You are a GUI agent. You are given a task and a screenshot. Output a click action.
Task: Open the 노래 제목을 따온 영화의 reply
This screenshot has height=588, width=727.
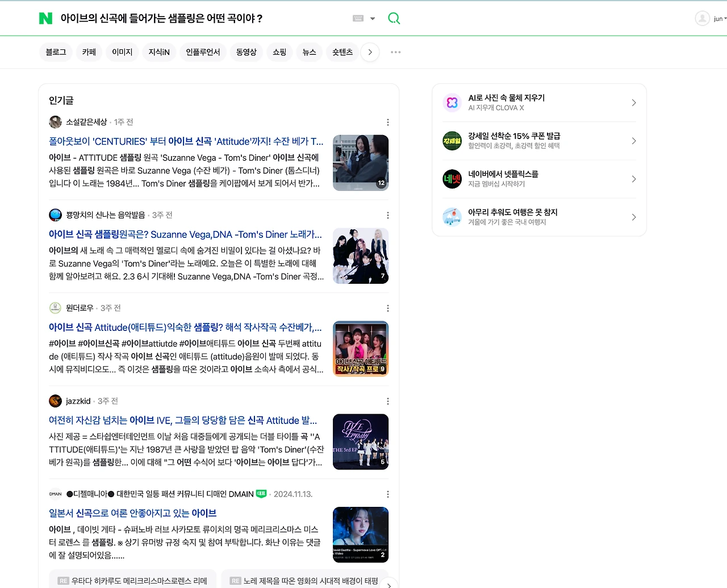(x=304, y=579)
